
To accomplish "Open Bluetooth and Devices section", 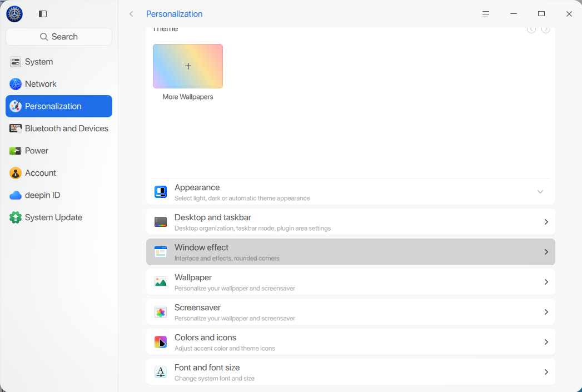I will click(59, 128).
